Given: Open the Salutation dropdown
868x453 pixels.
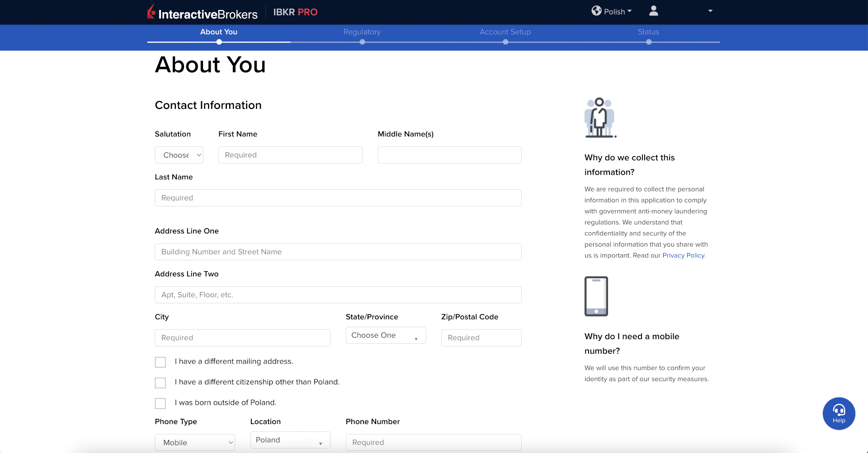Looking at the screenshot, I should tap(179, 155).
